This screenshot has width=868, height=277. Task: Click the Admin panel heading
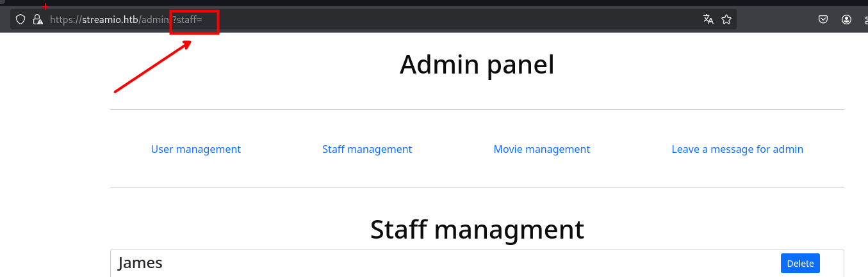tap(477, 65)
